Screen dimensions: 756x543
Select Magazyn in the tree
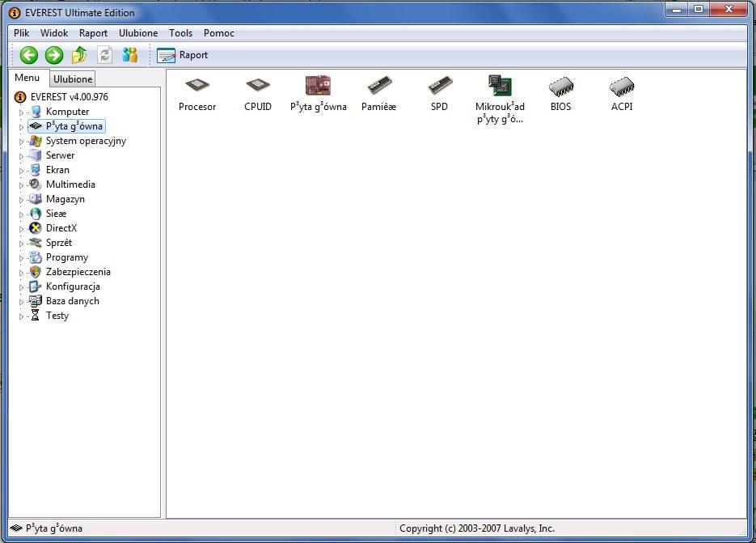(65, 199)
